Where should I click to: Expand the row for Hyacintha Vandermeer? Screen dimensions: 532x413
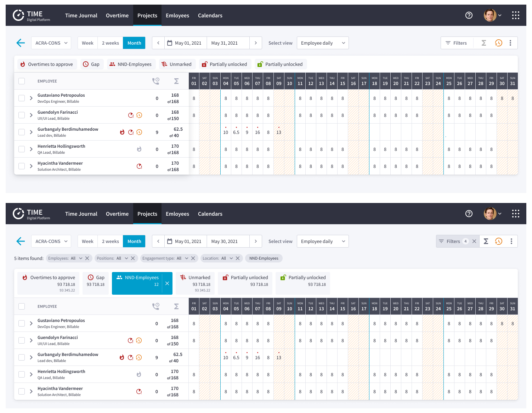31,166
